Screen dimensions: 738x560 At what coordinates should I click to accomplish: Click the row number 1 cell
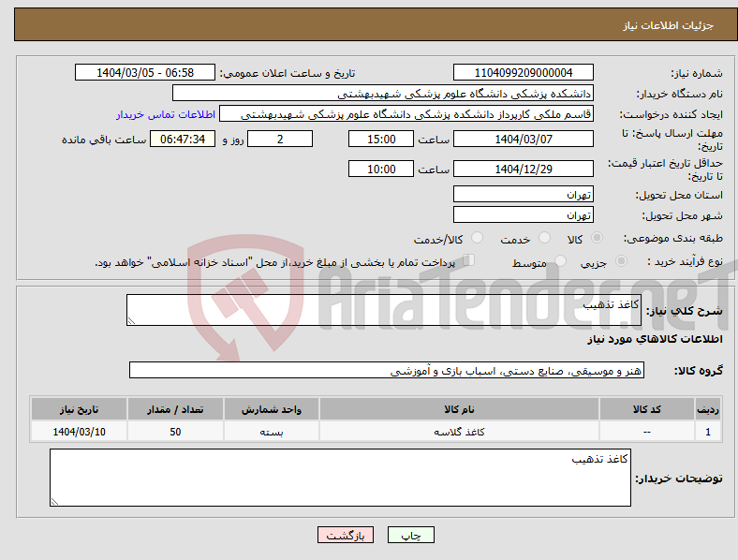pos(708,432)
